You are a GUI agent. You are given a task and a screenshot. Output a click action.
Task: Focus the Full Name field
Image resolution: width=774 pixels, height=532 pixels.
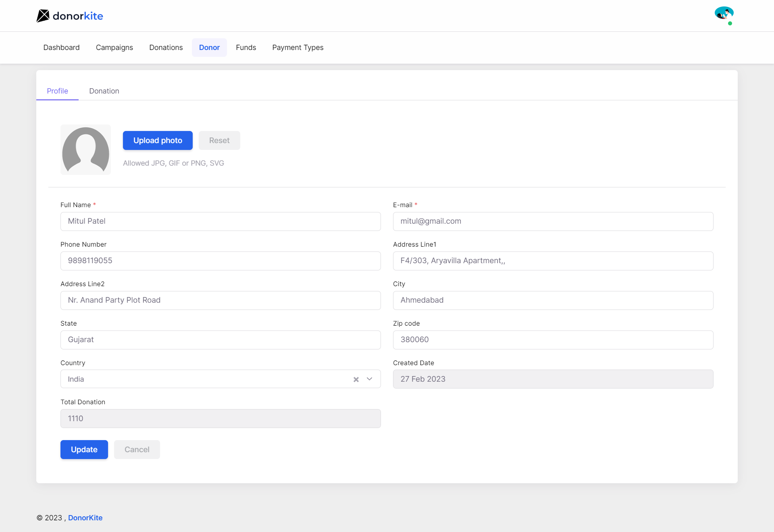coord(221,221)
